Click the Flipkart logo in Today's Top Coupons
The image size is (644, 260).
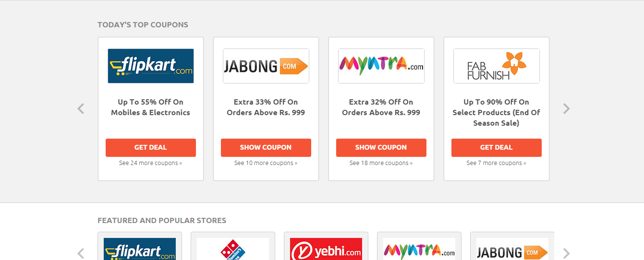coord(151,66)
